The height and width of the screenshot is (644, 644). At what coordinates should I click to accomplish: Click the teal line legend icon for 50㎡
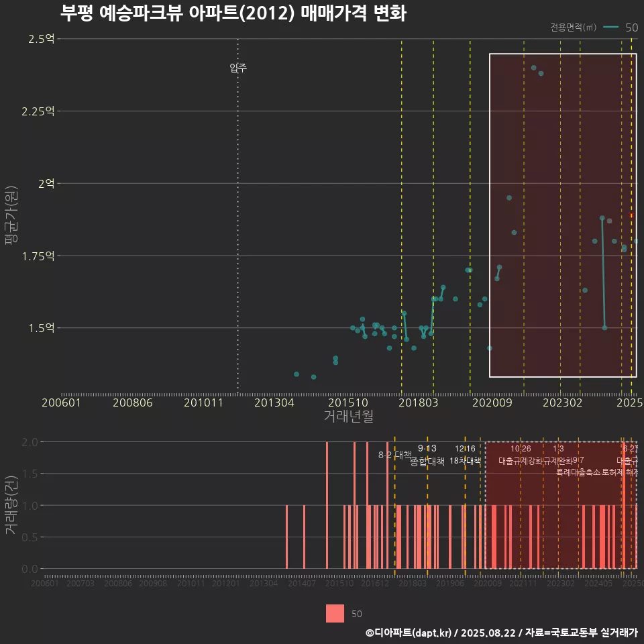point(610,28)
